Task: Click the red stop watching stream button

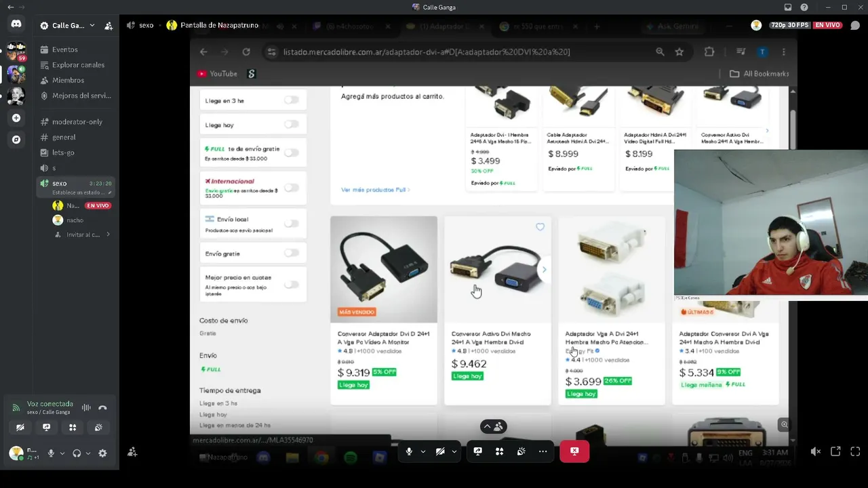Action: [574, 451]
